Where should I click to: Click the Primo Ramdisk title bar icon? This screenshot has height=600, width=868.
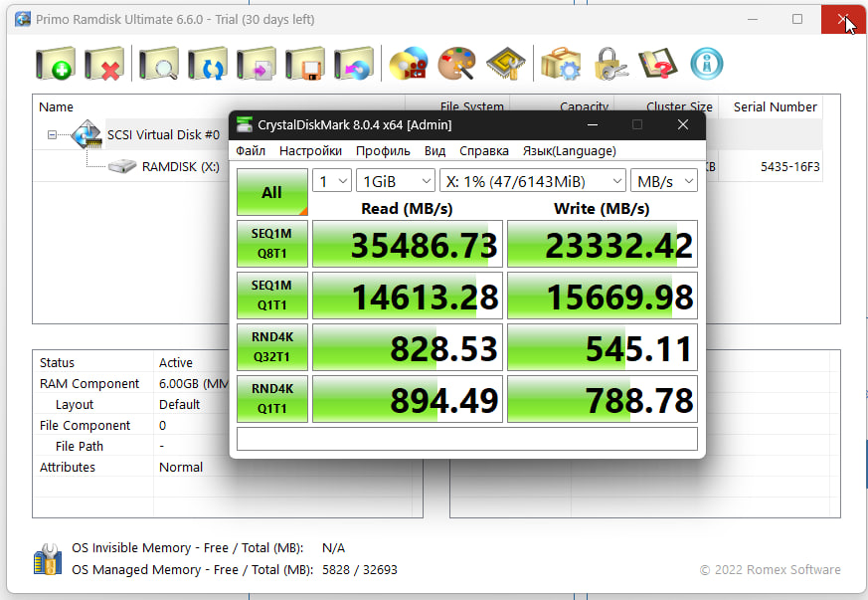point(23,19)
